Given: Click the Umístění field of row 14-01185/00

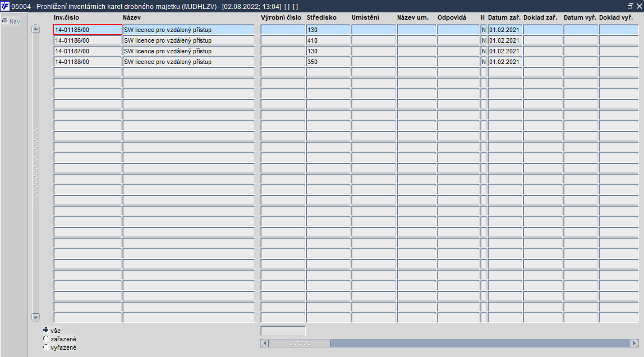Looking at the screenshot, I should pos(374,30).
